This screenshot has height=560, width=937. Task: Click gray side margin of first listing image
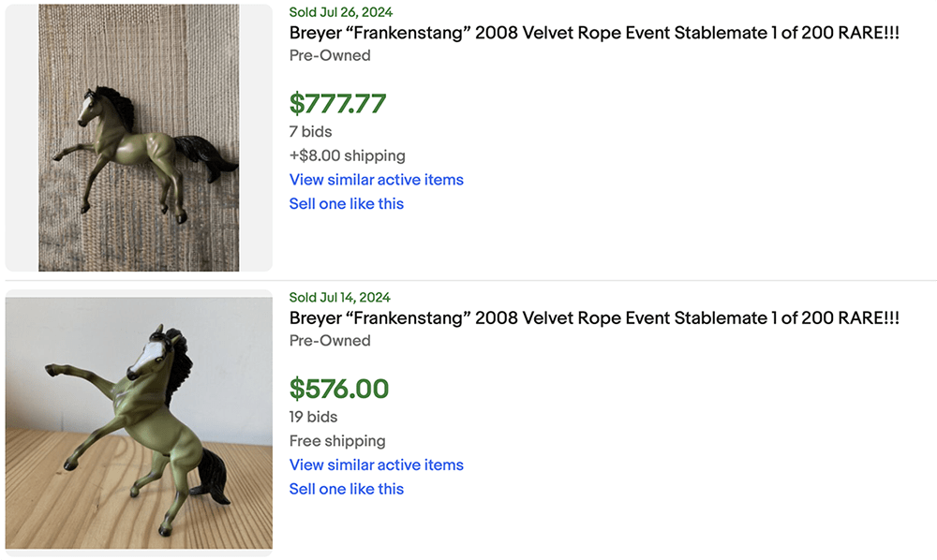click(x=22, y=138)
